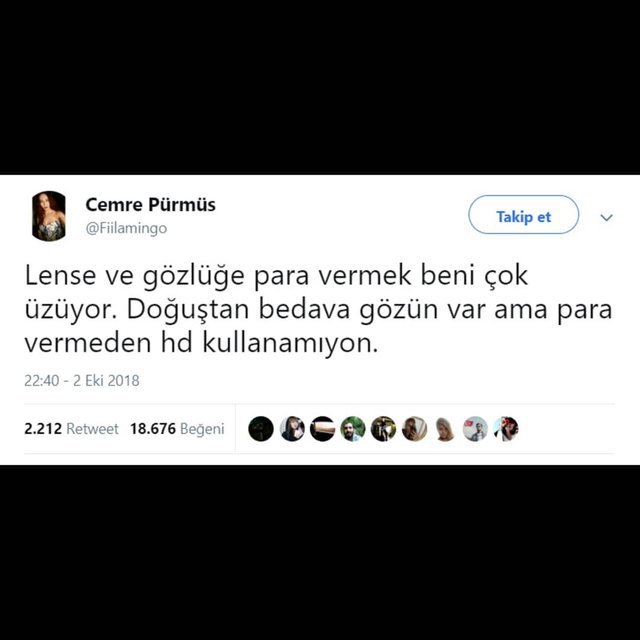This screenshot has width=640, height=640.
Task: Open the last liker avatar with red flower
Action: click(x=506, y=429)
